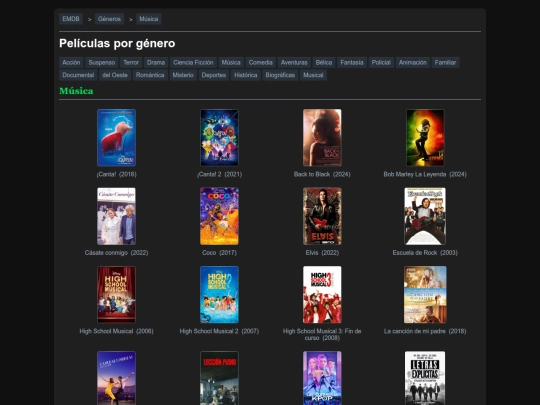Open the ¡Canta! 2 poster
Viewport: 540px width, 405px height.
(219, 138)
